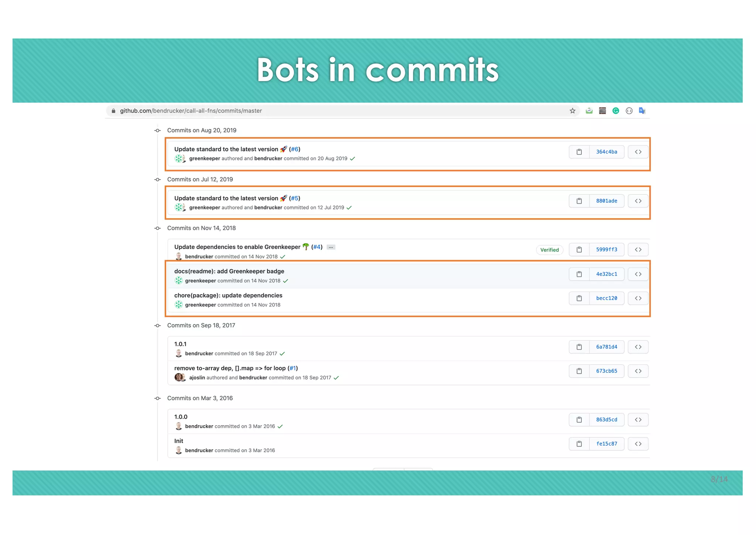Open pull request #6 link
This screenshot has height=535, width=756.
[x=295, y=149]
